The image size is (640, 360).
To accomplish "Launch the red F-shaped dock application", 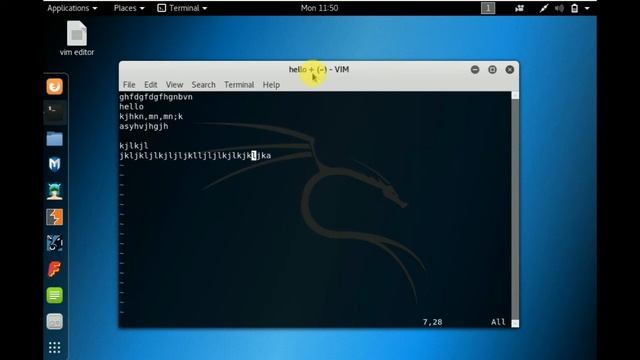I will 54,269.
